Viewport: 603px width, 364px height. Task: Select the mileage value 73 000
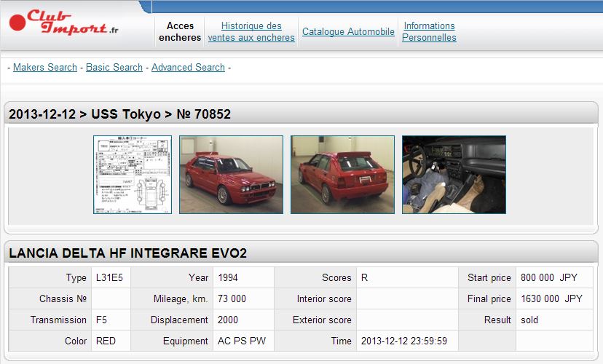coord(232,298)
